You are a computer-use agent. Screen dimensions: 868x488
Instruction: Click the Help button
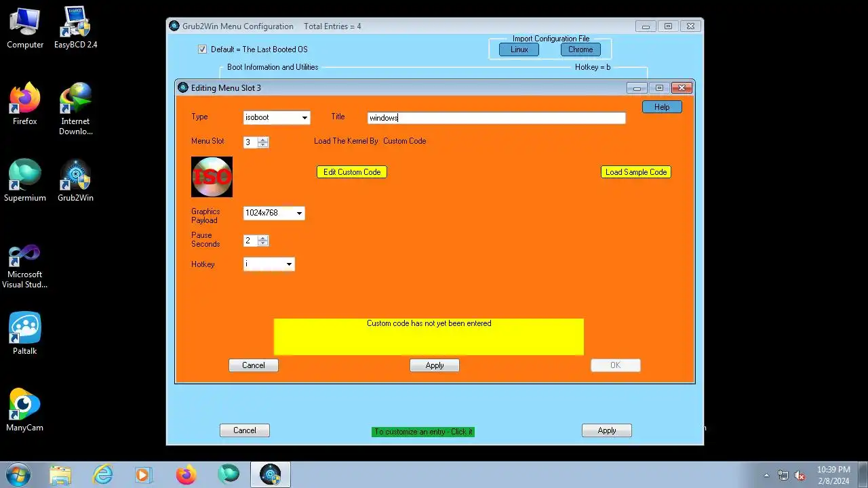pos(662,107)
